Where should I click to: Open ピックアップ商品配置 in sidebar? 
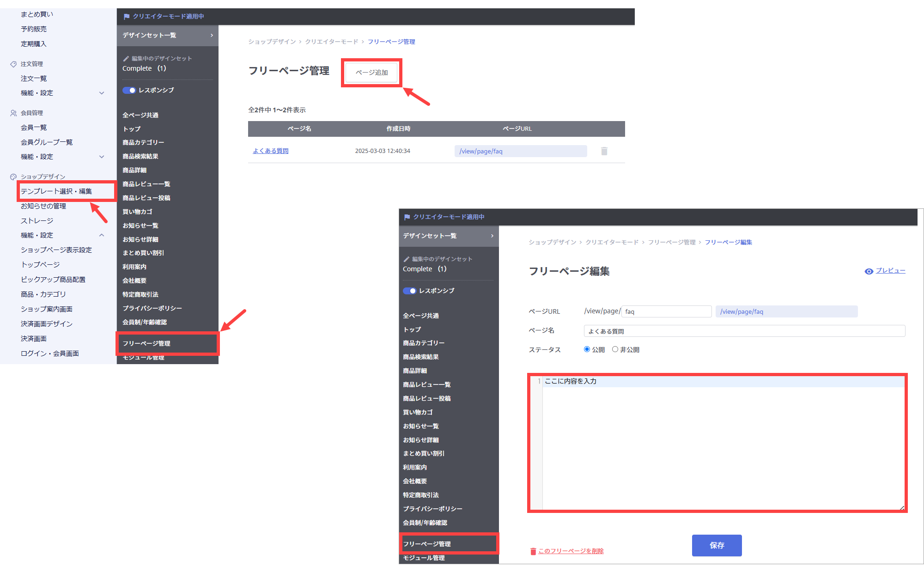click(53, 280)
